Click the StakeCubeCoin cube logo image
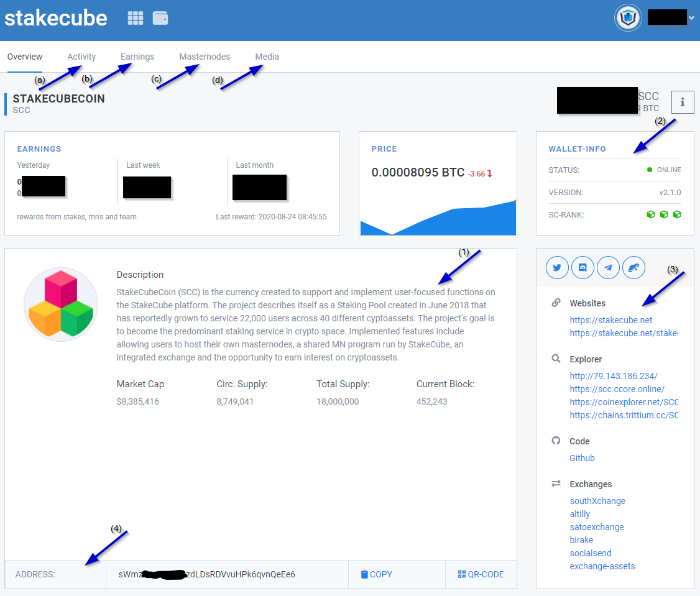 (61, 305)
